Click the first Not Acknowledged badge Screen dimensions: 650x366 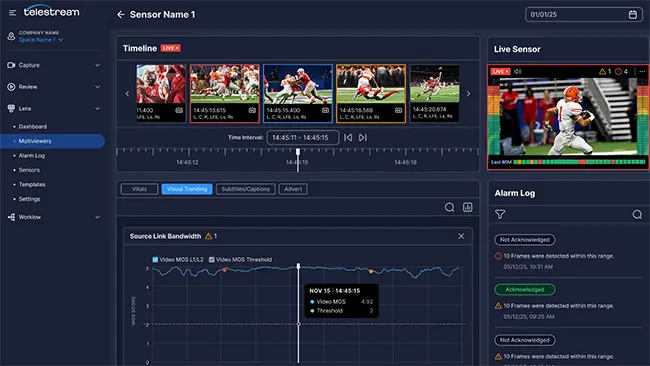pos(525,240)
